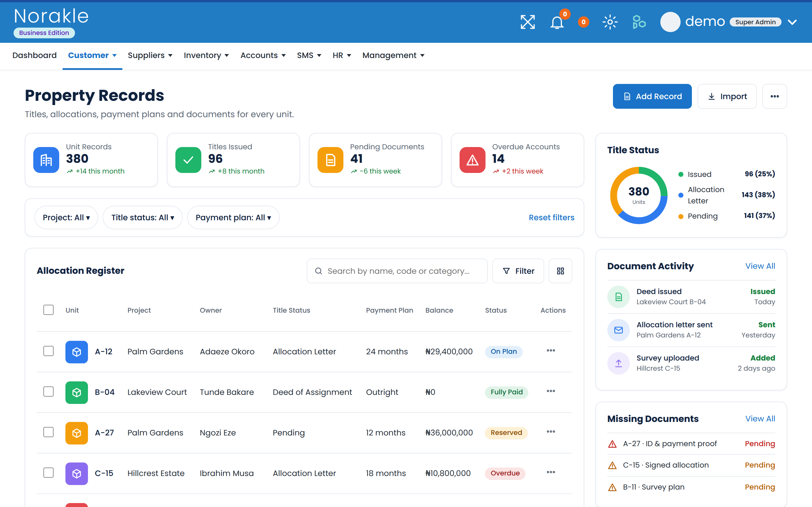
Task: Open row actions for C-15 Hillcrest Estate
Action: (x=551, y=472)
